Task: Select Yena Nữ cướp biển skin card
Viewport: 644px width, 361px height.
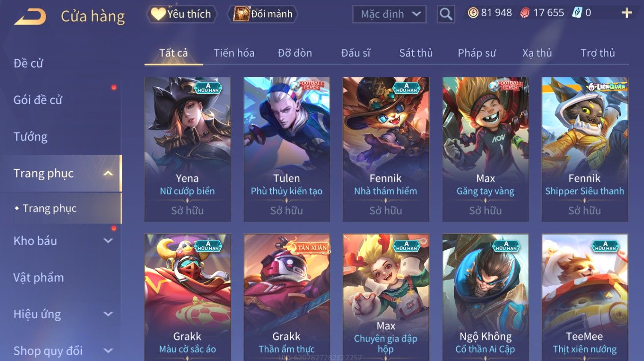Action: pyautogui.click(x=187, y=149)
